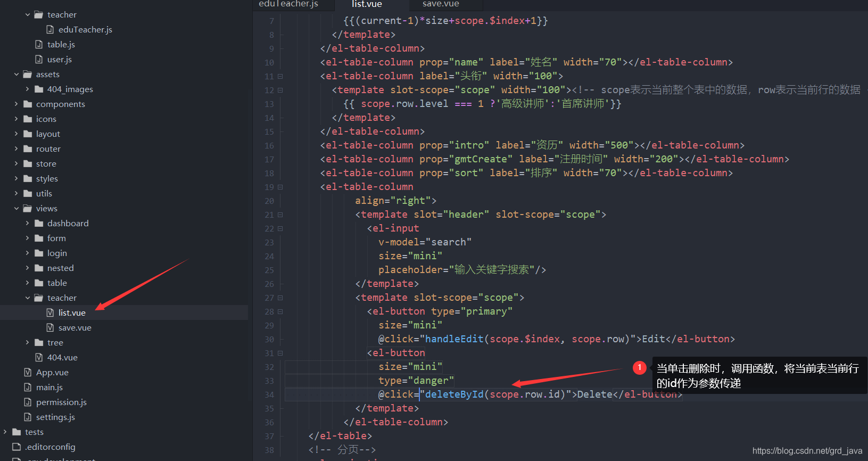Click handleEdit function call on line 30
The width and height of the screenshot is (868, 461).
click(x=527, y=339)
